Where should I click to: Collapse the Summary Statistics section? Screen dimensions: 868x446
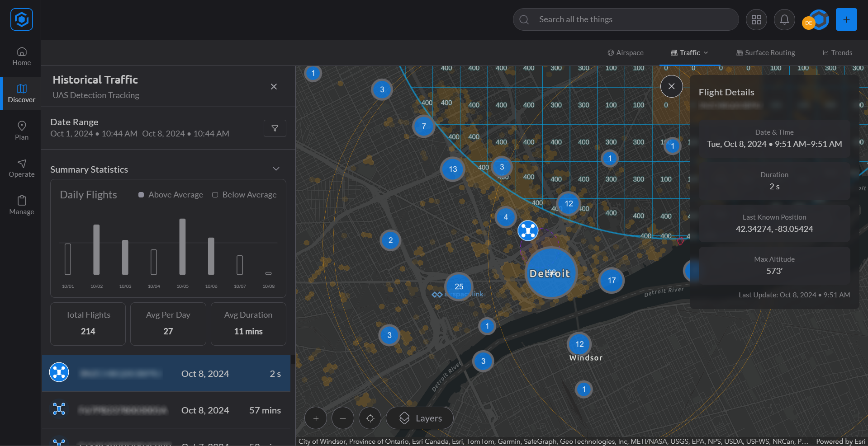(x=276, y=169)
